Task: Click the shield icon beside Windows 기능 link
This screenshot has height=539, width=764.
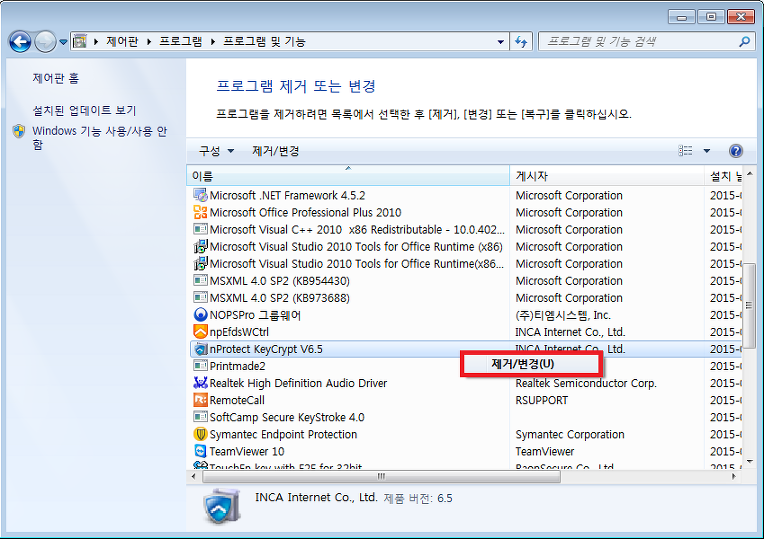Action: click(x=19, y=131)
